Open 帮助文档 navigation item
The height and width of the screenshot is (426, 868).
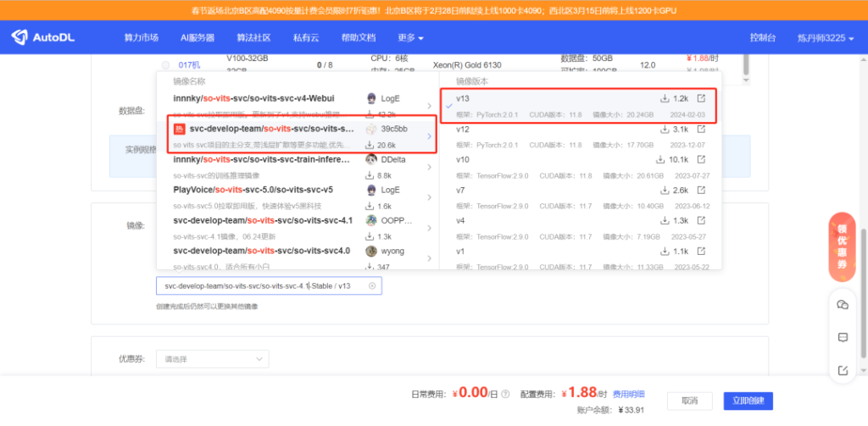(x=359, y=37)
